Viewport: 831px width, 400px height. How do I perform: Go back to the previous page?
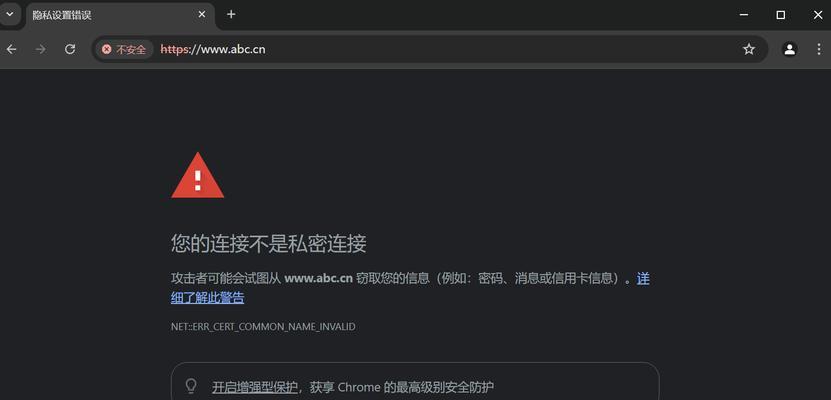pyautogui.click(x=12, y=49)
